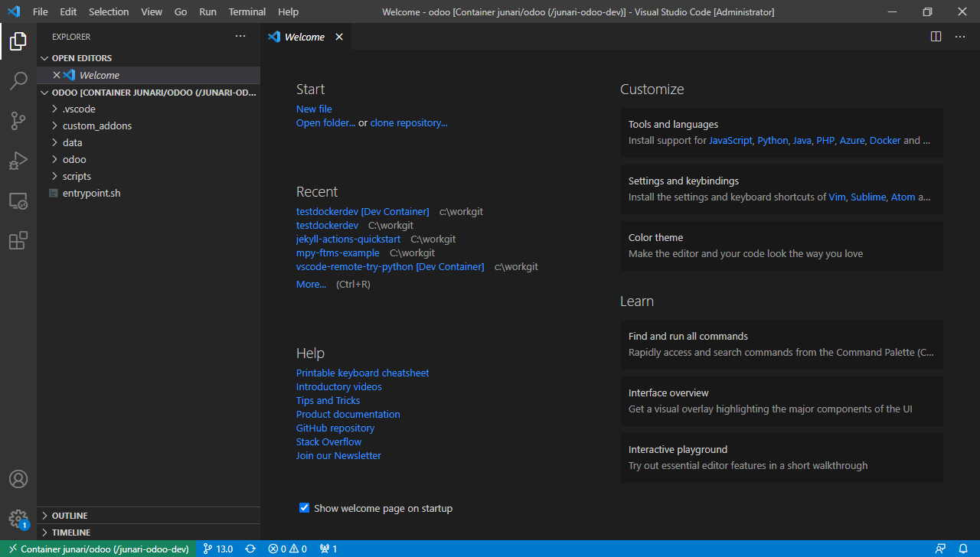
Task: Open the Edit menu
Action: tap(68, 11)
